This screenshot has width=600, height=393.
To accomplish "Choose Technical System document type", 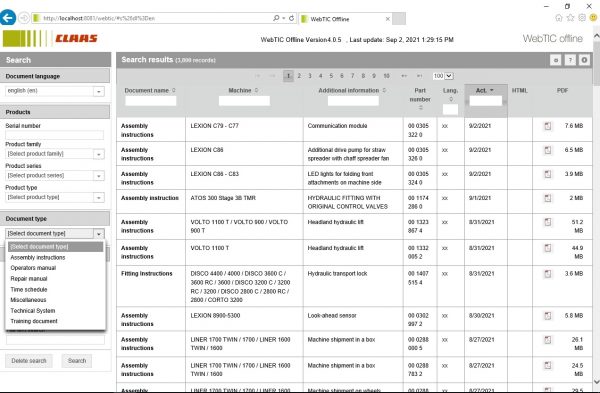I will coord(33,311).
